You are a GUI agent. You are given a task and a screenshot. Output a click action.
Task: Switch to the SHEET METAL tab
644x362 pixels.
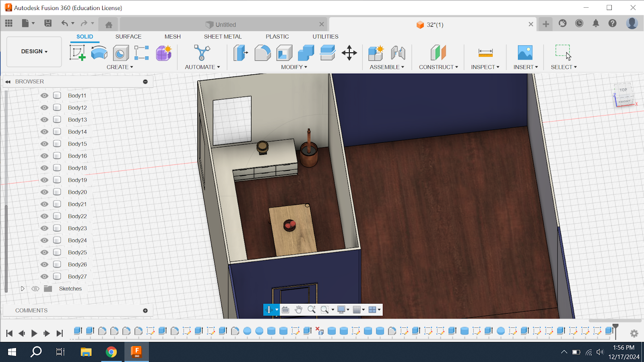click(x=223, y=37)
